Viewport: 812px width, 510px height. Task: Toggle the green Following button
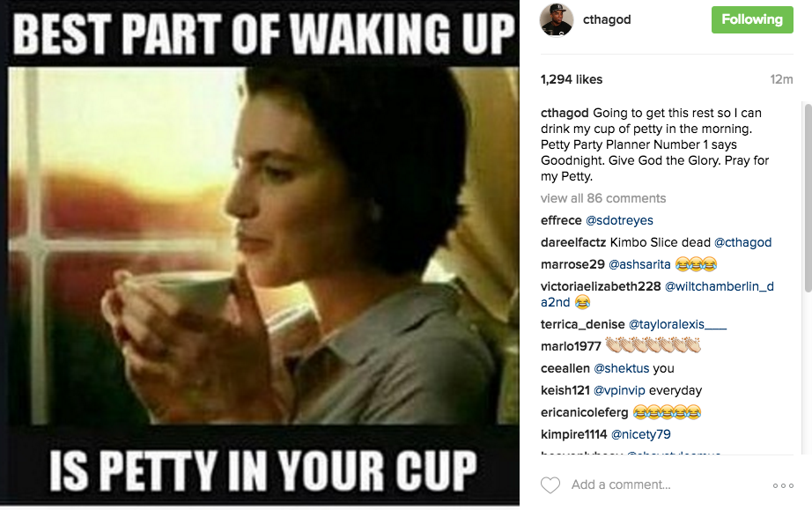tap(752, 19)
